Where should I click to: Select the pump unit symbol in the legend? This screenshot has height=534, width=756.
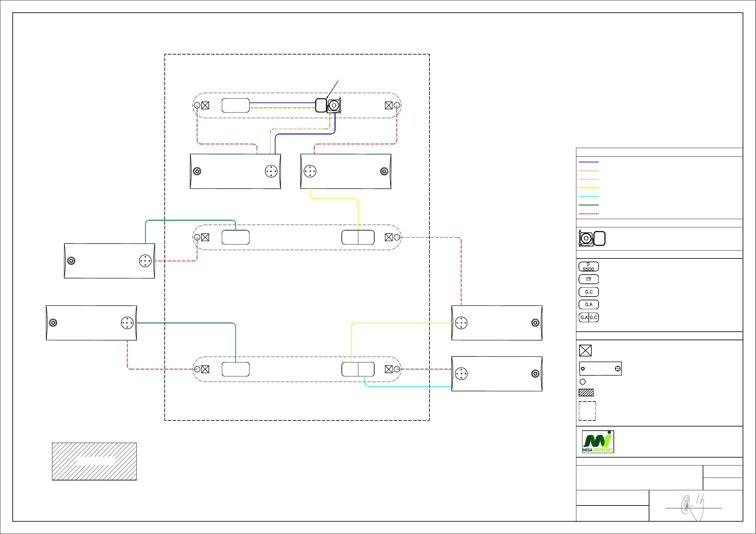(x=592, y=238)
